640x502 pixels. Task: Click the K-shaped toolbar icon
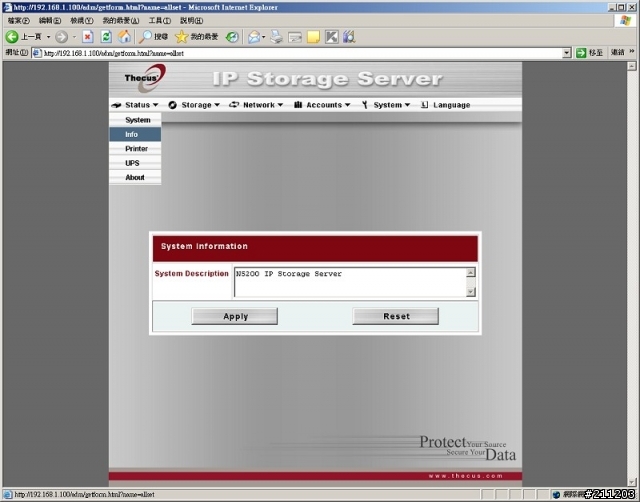point(331,37)
